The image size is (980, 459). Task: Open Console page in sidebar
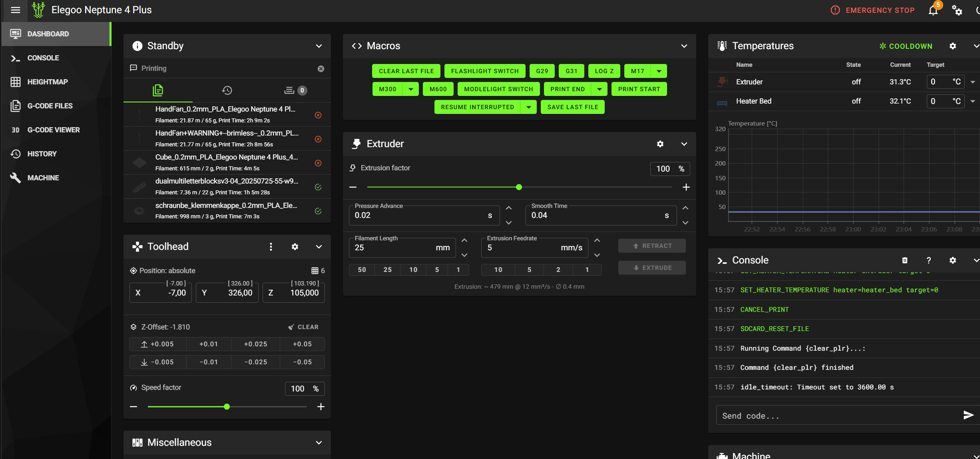[x=56, y=58]
